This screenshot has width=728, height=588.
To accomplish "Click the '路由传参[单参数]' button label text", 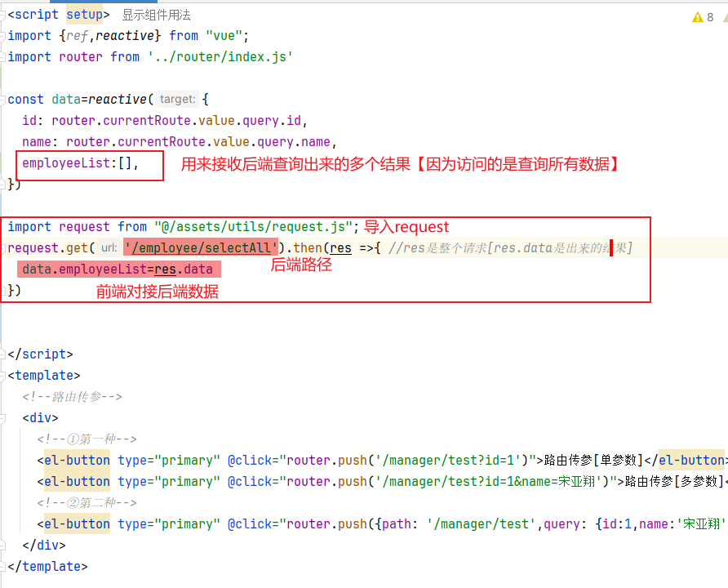I will [594, 461].
